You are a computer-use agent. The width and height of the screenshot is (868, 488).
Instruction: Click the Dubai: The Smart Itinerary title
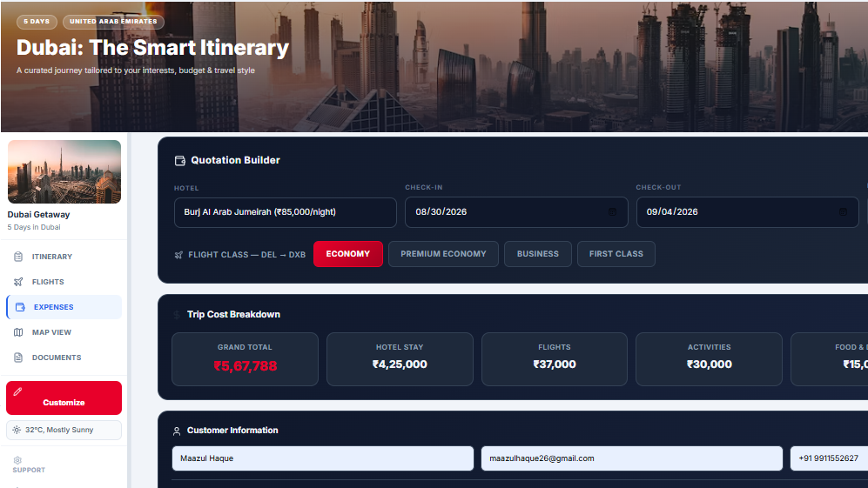click(x=152, y=48)
